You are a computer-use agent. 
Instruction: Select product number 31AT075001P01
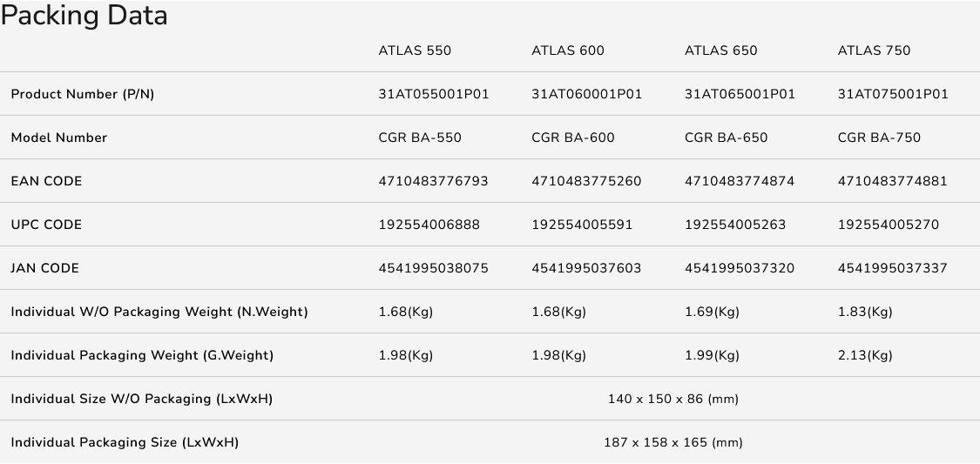point(893,94)
